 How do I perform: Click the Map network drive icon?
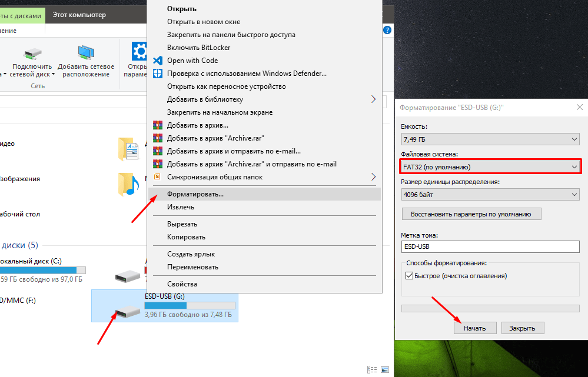(x=32, y=54)
